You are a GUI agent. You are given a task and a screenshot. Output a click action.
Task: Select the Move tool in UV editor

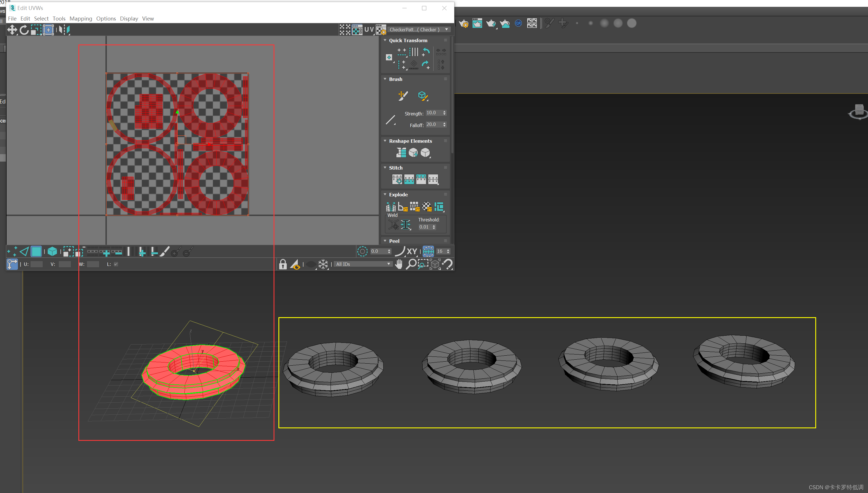(x=12, y=30)
